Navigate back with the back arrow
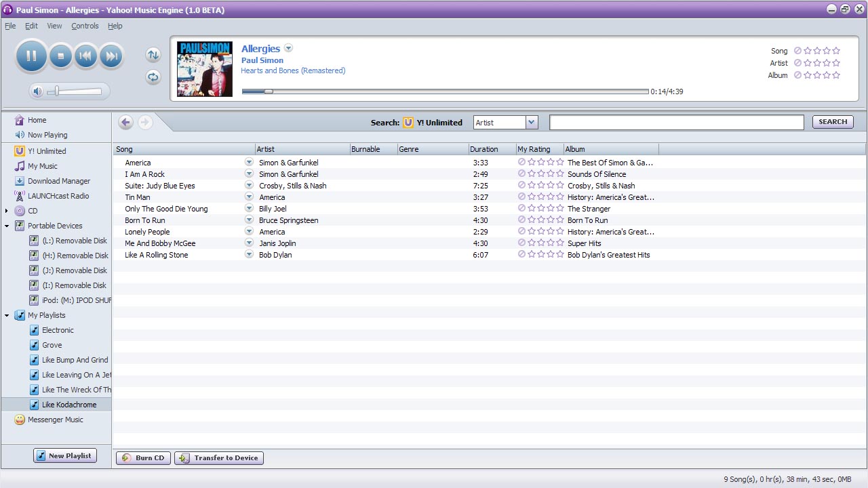The width and height of the screenshot is (868, 488). pos(125,122)
